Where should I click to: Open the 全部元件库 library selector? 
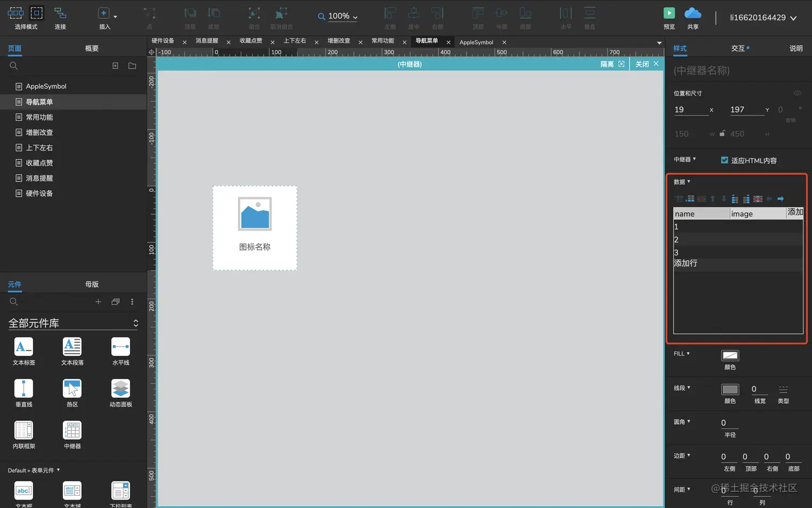73,323
